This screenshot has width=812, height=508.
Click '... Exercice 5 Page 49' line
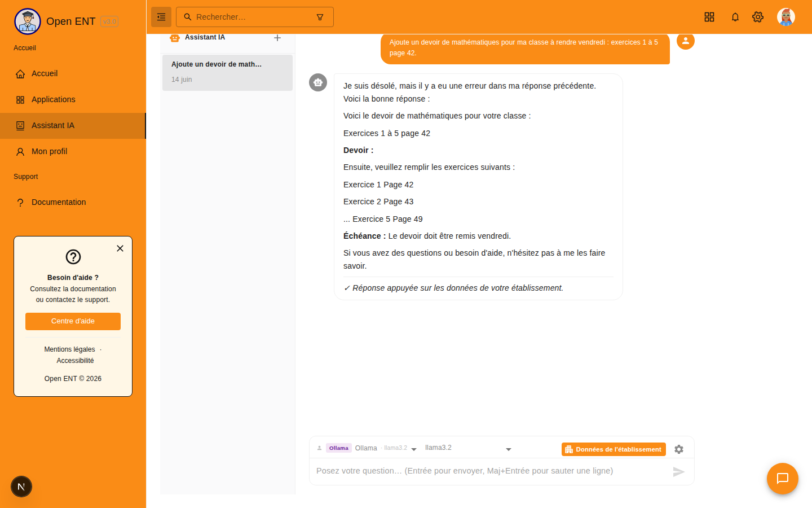click(x=383, y=219)
